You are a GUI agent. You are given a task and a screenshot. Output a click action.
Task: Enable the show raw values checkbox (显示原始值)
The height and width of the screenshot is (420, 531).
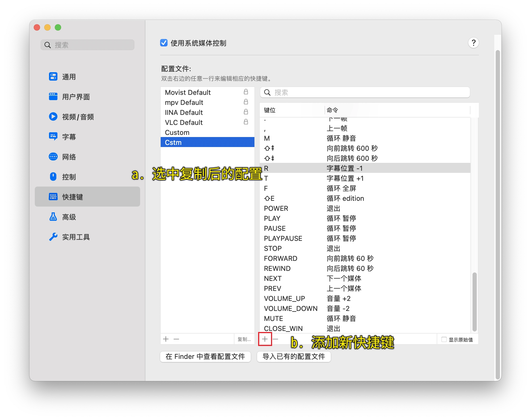click(444, 339)
